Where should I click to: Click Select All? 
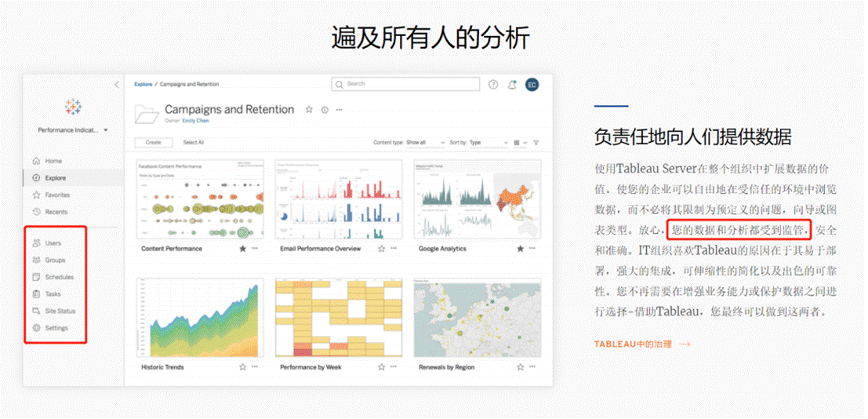tap(193, 143)
